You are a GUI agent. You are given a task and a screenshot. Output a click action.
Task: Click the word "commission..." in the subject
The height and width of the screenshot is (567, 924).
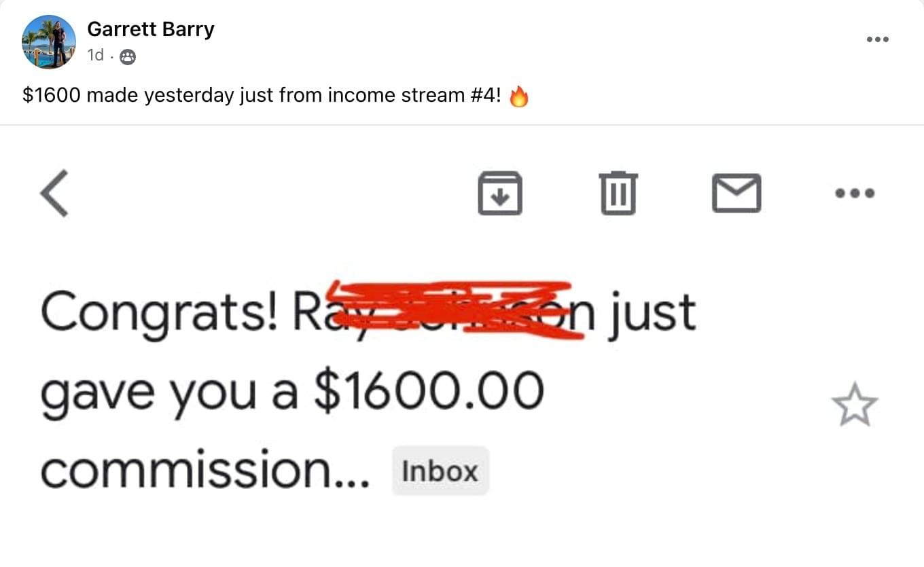coord(205,470)
